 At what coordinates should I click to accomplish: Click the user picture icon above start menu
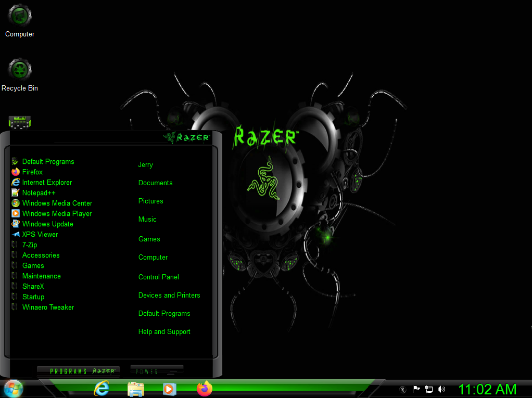coord(20,122)
